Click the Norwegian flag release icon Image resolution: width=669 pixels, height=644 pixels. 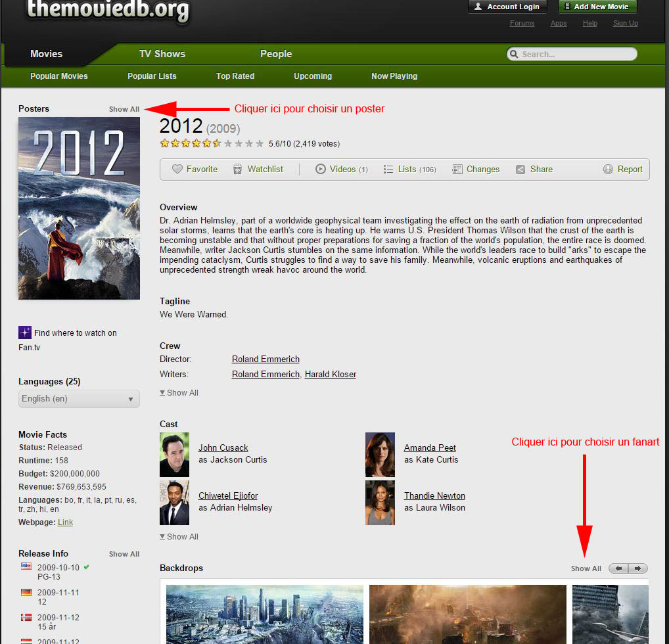[x=26, y=617]
